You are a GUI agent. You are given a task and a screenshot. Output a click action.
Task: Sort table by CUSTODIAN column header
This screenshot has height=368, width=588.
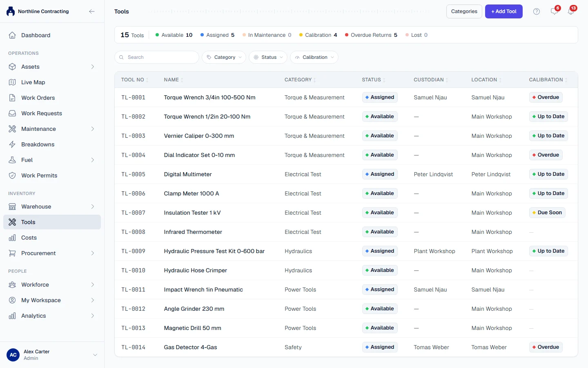tap(431, 80)
